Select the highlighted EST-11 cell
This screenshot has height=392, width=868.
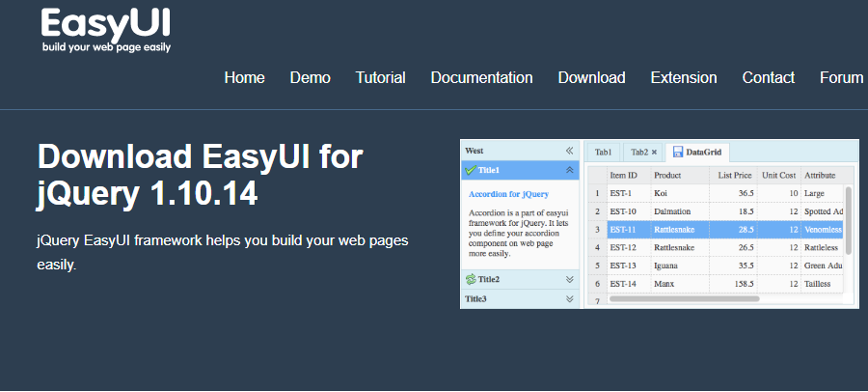(x=629, y=230)
